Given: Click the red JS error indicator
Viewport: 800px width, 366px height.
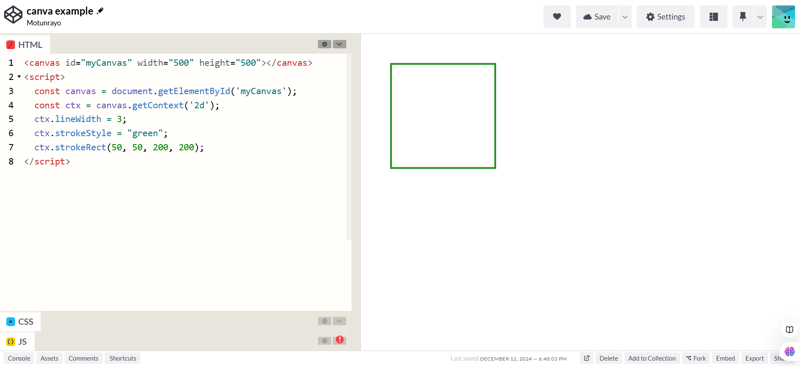Looking at the screenshot, I should (x=340, y=340).
